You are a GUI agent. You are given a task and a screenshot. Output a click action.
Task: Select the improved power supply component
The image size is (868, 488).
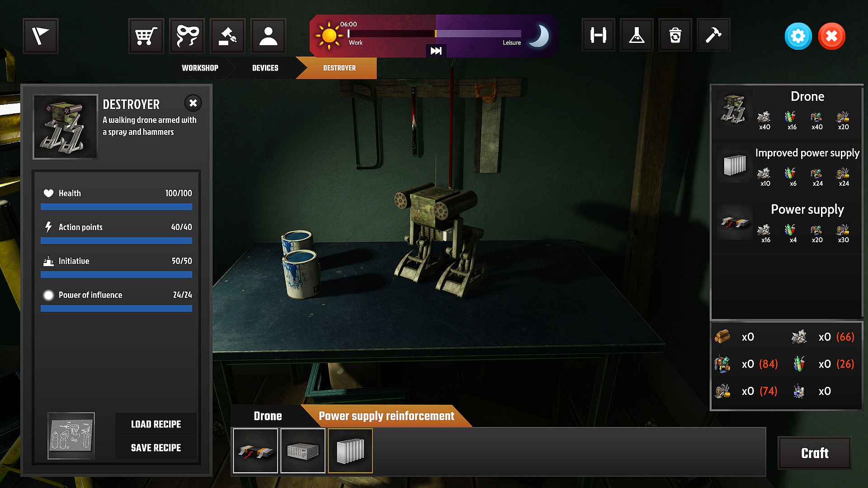pyautogui.click(x=350, y=451)
